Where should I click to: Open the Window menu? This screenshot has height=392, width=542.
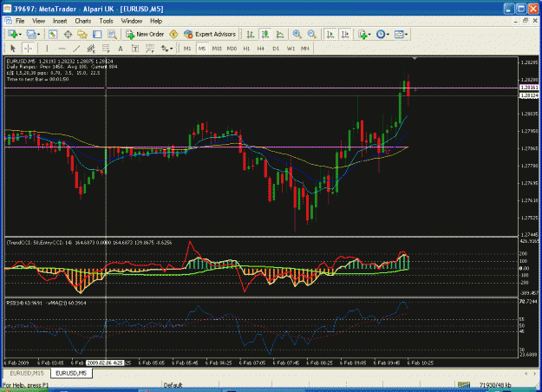132,21
